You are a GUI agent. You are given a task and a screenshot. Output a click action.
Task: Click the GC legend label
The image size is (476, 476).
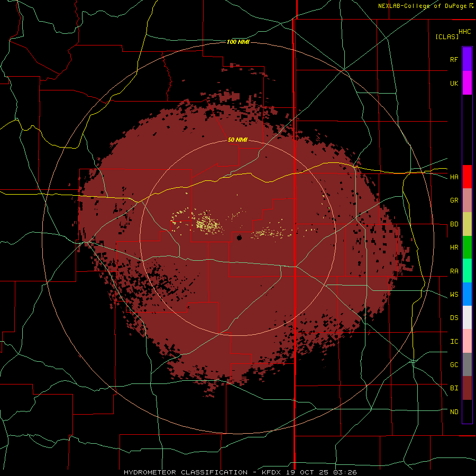(454, 364)
